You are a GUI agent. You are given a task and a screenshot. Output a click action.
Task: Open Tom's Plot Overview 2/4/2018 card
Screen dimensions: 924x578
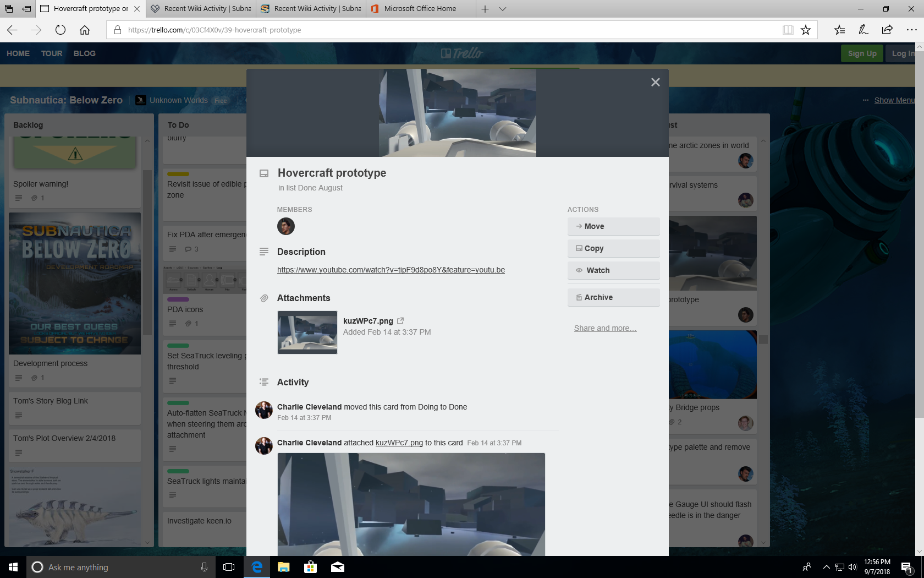(x=75, y=445)
